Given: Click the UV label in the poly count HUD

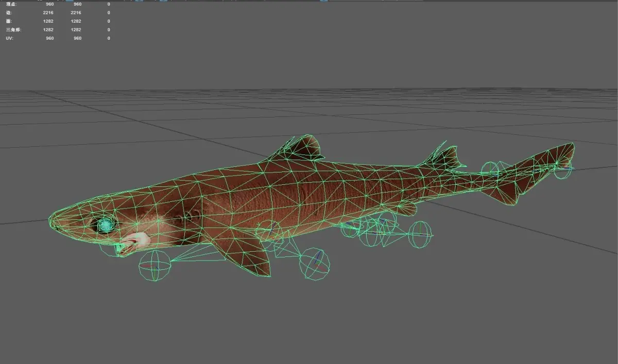Looking at the screenshot, I should point(9,39).
